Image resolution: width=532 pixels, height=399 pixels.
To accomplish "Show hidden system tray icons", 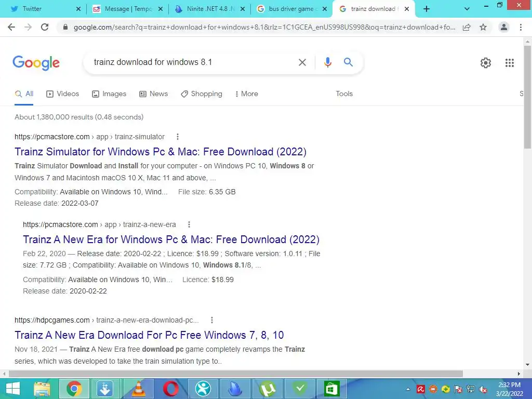I will tap(408, 389).
